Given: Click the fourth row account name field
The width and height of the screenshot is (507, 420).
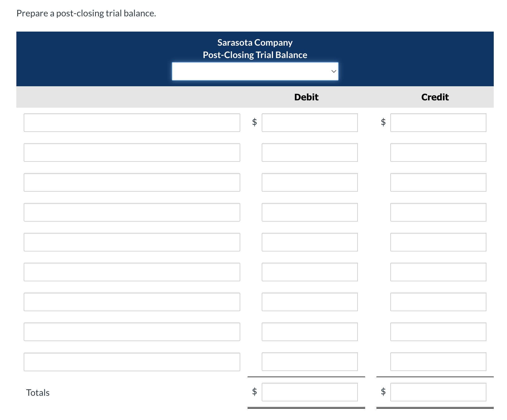Looking at the screenshot, I should click(x=132, y=212).
